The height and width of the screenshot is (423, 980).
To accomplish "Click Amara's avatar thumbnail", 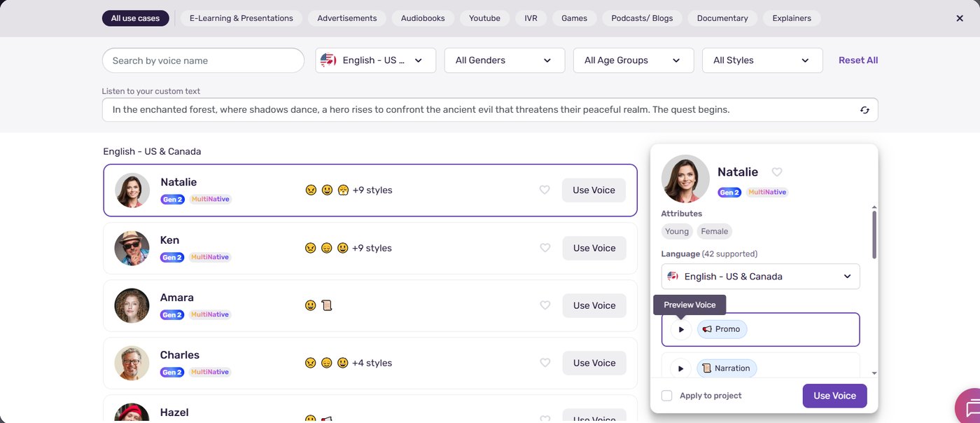I will pyautogui.click(x=132, y=305).
